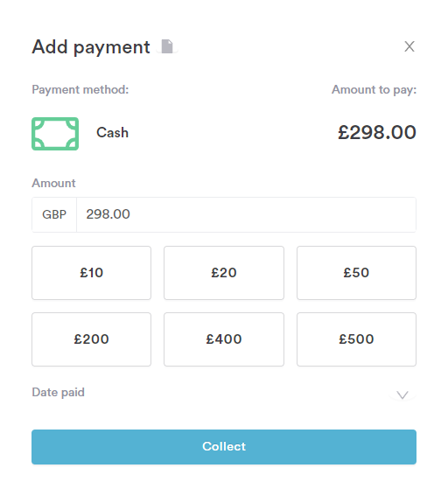448x496 pixels.
Task: Click the Payment method label
Action: pyautogui.click(x=80, y=90)
